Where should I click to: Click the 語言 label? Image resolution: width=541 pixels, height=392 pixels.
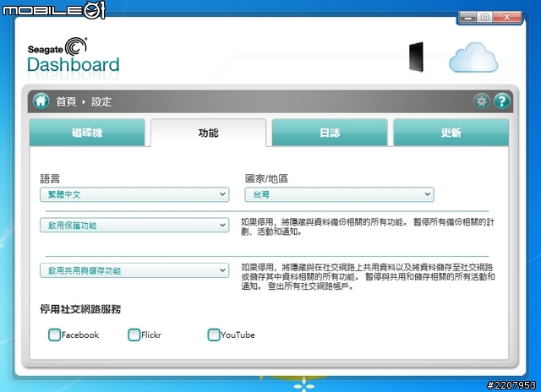[50, 178]
